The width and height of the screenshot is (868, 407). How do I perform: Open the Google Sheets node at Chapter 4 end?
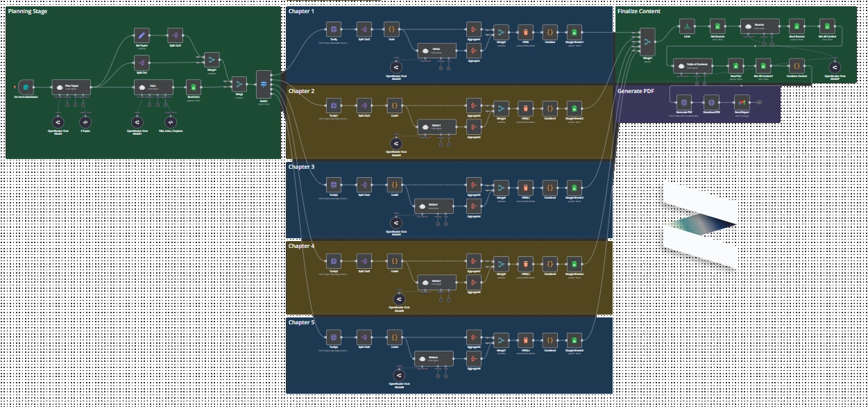click(573, 265)
